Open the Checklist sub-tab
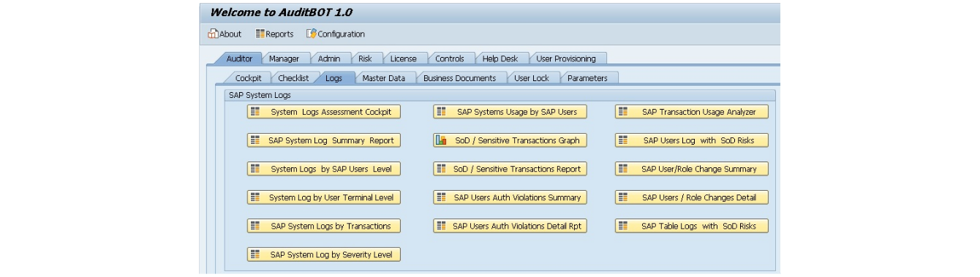The height and width of the screenshot is (277, 980). (x=294, y=78)
